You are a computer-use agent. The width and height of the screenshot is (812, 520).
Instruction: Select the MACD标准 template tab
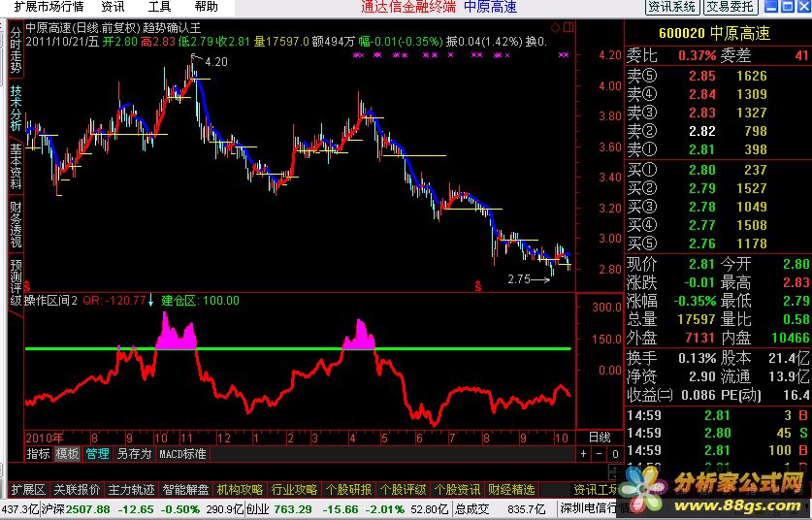point(182,454)
